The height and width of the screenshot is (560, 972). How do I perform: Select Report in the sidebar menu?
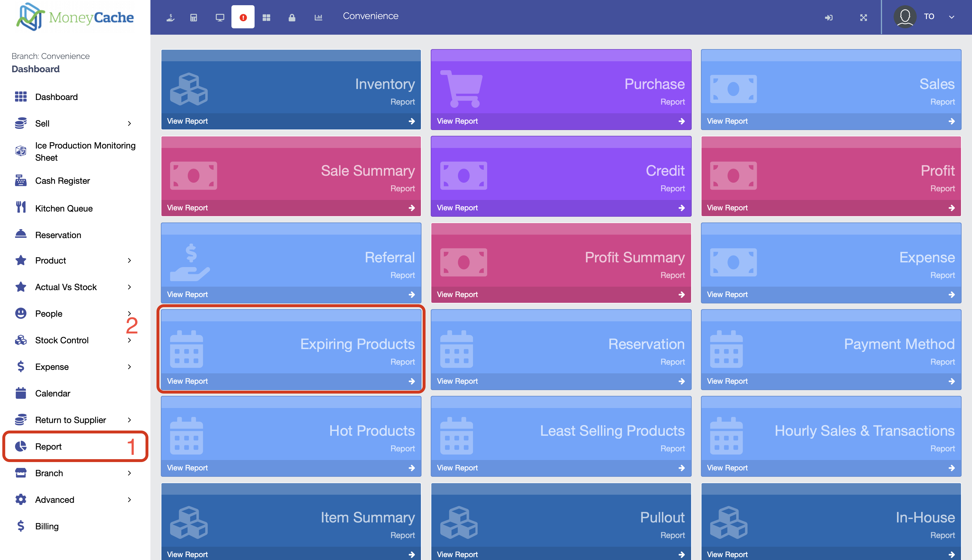(49, 446)
